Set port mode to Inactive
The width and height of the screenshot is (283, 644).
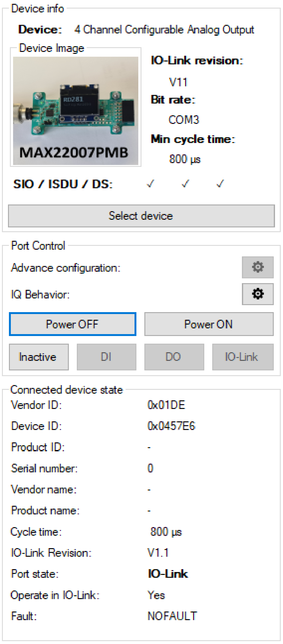coord(39,357)
